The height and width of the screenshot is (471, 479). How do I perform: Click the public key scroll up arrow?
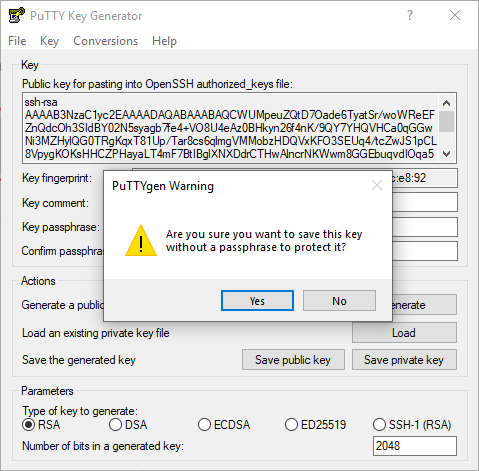coord(447,103)
